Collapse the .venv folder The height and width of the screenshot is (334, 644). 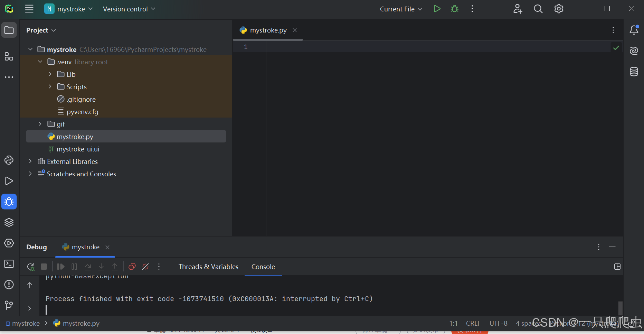pyautogui.click(x=40, y=62)
